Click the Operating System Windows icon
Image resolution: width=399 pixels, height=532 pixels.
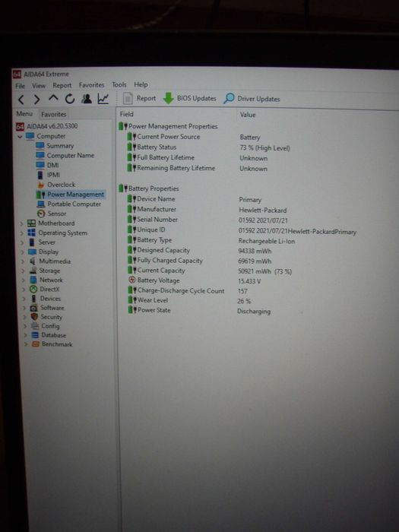tap(32, 233)
